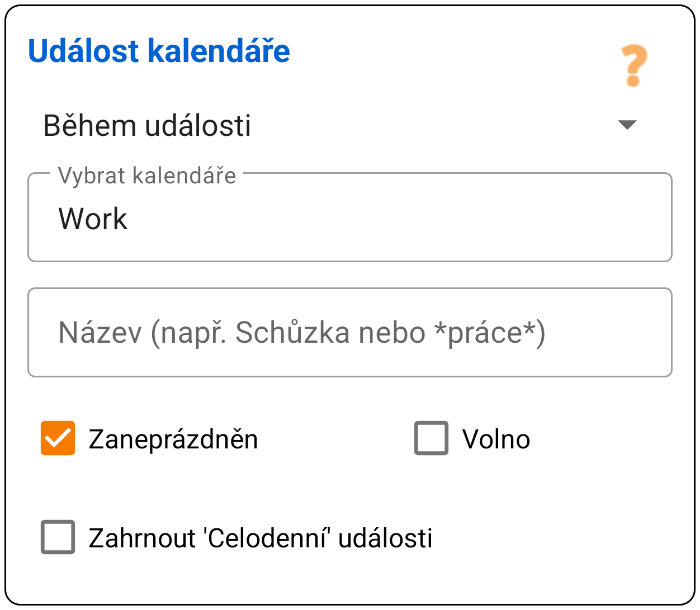Enable Zahrnout 'Celodenní' události option

tap(58, 536)
